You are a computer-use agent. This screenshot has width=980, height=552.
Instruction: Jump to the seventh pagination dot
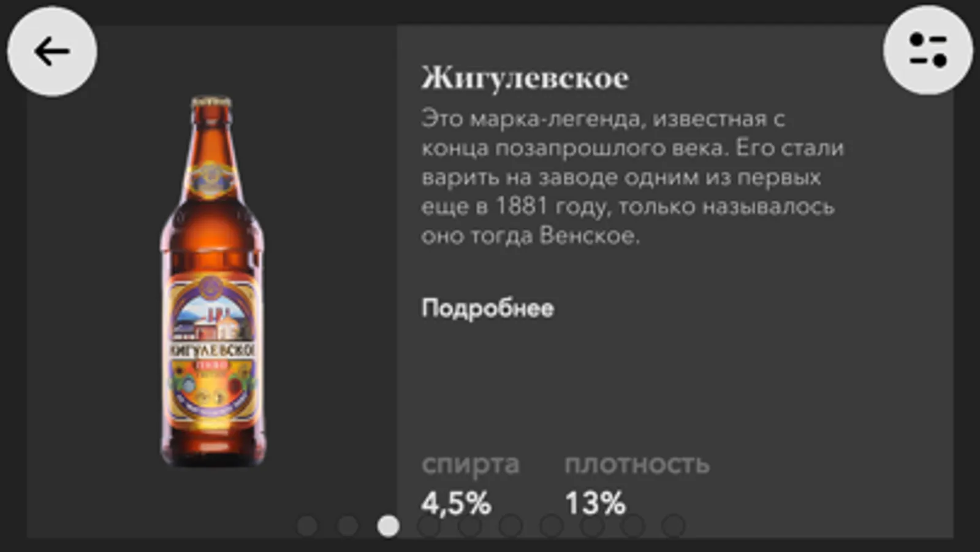point(551,526)
